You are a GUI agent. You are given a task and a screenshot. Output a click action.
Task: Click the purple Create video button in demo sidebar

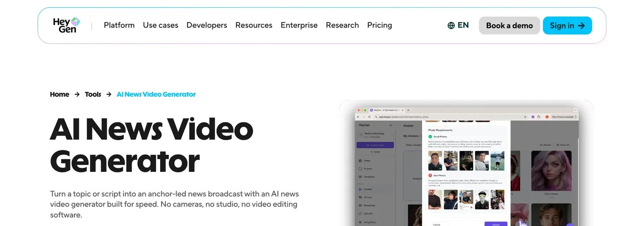pos(375,145)
